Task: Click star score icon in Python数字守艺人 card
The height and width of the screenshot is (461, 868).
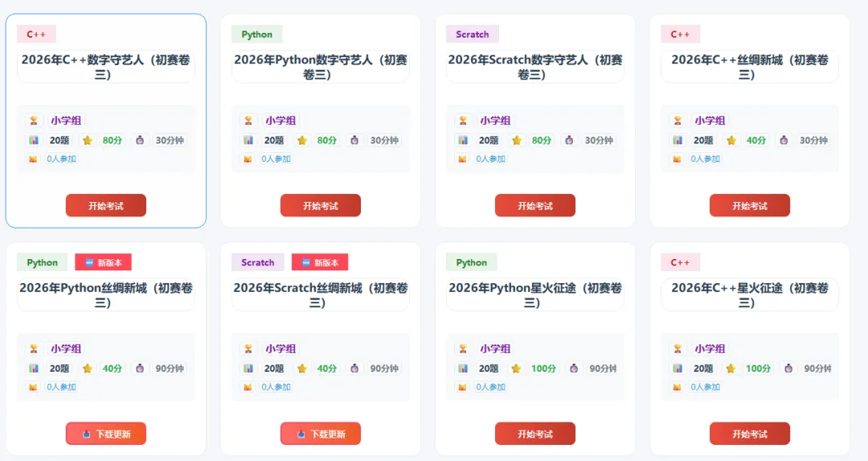Action: pos(302,140)
